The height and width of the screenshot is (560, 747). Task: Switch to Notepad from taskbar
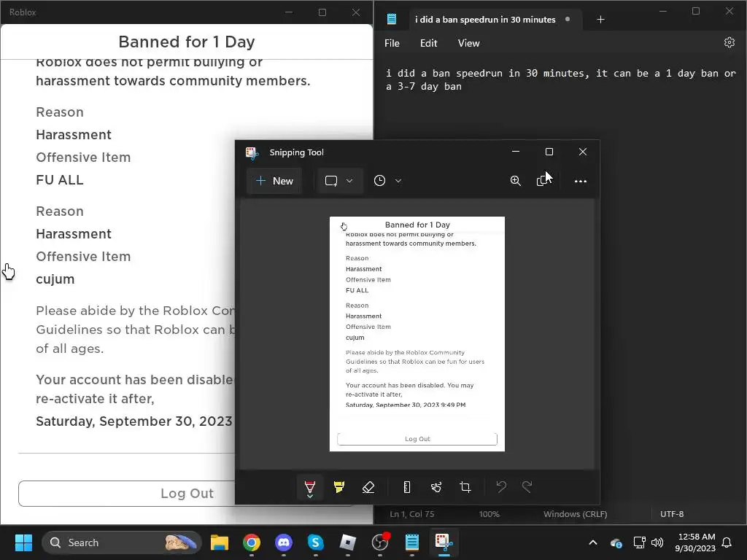pyautogui.click(x=412, y=542)
